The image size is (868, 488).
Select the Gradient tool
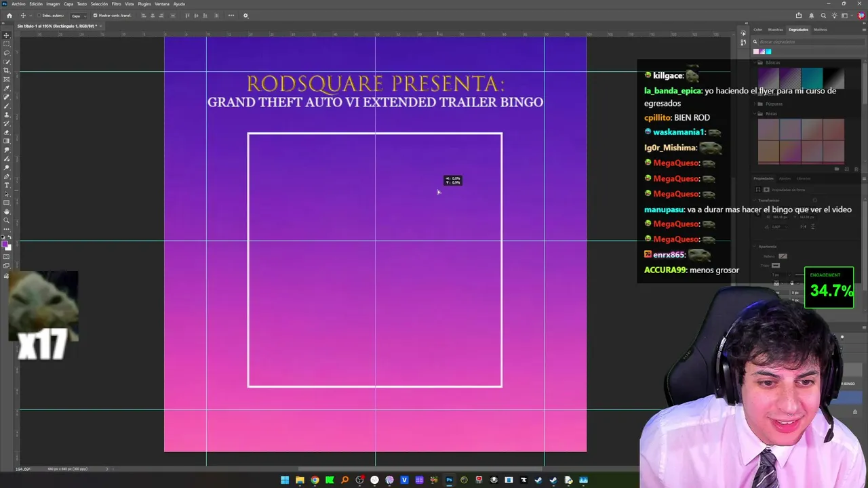pyautogui.click(x=7, y=141)
